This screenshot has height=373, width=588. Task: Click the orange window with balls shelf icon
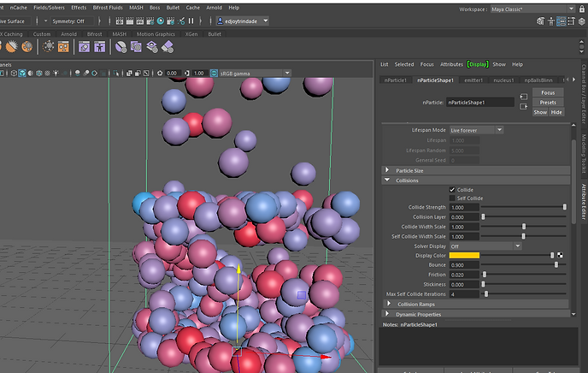pos(63,47)
